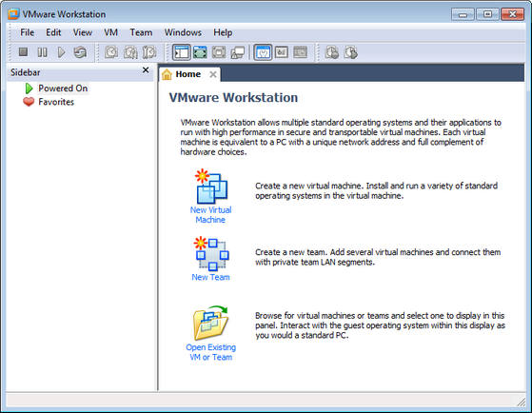The height and width of the screenshot is (413, 532).
Task: Click the VMware Workstation title bar icon
Action: coord(13,14)
